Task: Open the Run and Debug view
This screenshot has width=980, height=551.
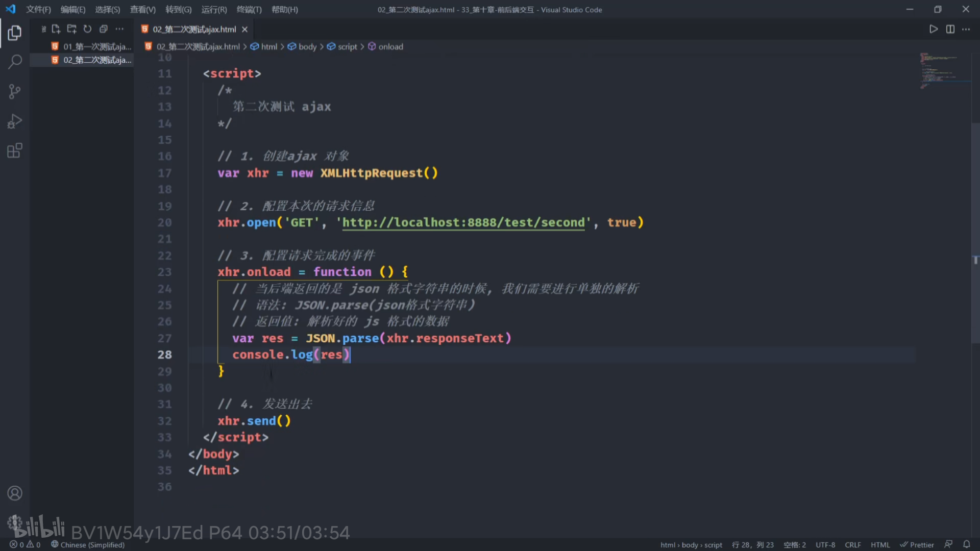Action: pos(14,121)
